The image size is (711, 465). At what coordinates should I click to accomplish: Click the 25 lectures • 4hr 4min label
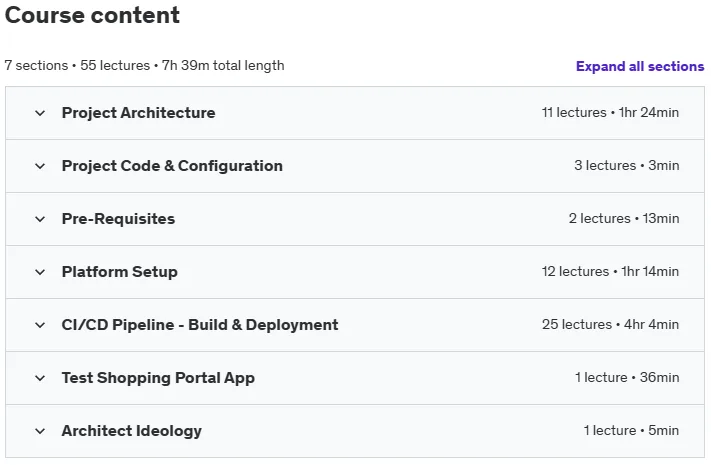[x=610, y=324]
